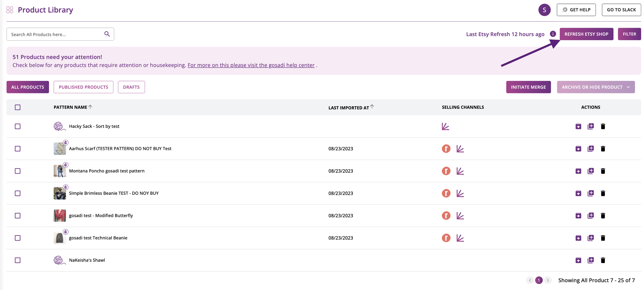Switch to the Published Products tab
The image size is (644, 290).
[x=83, y=87]
